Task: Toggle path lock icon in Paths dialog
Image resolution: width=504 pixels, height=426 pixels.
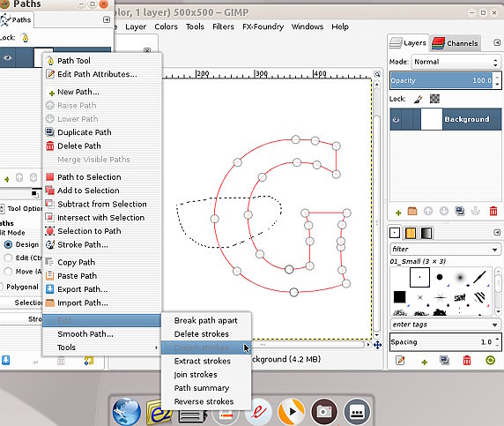Action: (25, 38)
